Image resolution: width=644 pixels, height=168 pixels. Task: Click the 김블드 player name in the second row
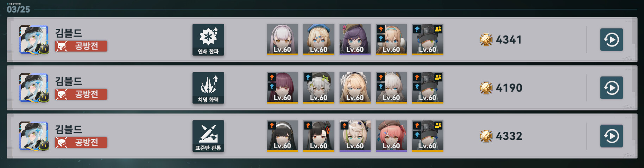[x=69, y=81]
